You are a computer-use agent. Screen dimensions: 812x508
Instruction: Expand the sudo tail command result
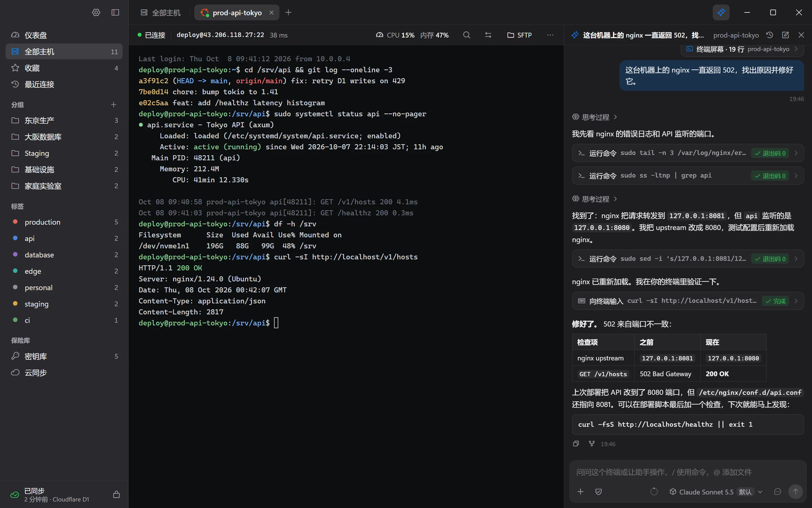[687, 153]
